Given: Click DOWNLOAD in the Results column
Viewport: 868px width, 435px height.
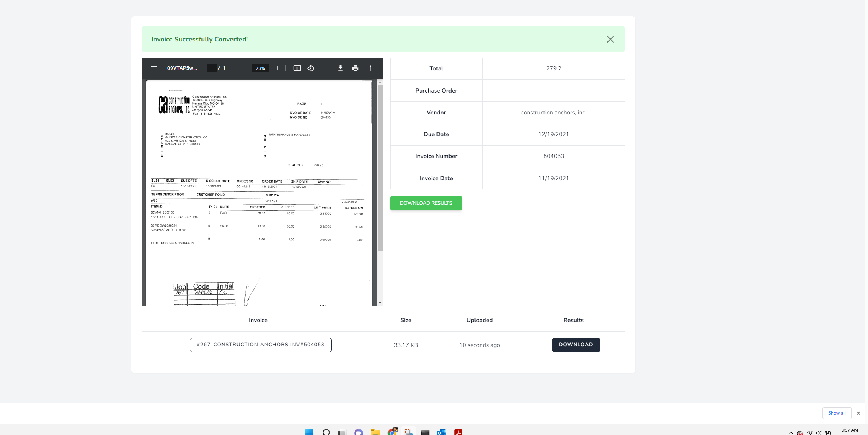Looking at the screenshot, I should click(575, 345).
